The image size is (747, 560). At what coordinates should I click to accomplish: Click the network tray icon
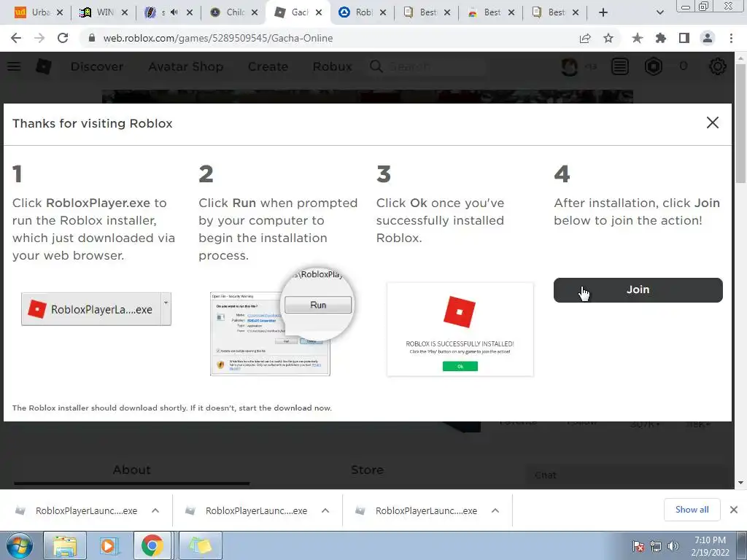click(x=656, y=546)
